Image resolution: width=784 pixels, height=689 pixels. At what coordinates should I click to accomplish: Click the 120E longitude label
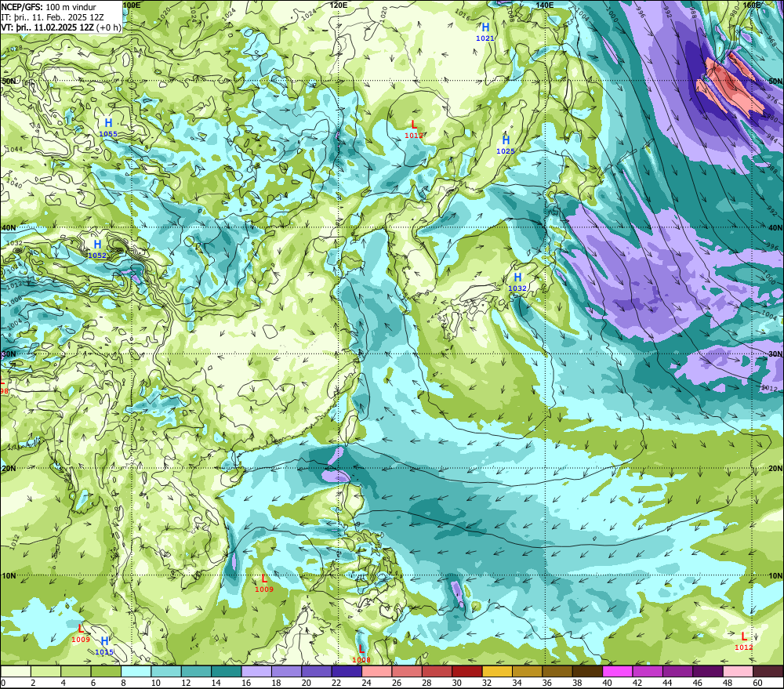coord(339,5)
